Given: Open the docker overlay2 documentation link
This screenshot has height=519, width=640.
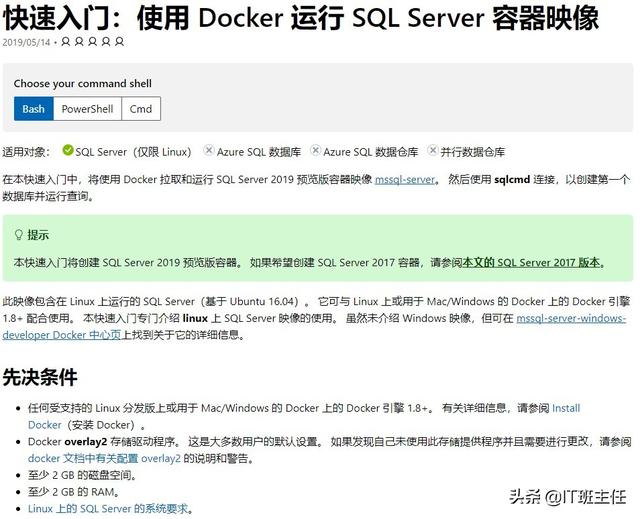Looking at the screenshot, I should pos(104,458).
